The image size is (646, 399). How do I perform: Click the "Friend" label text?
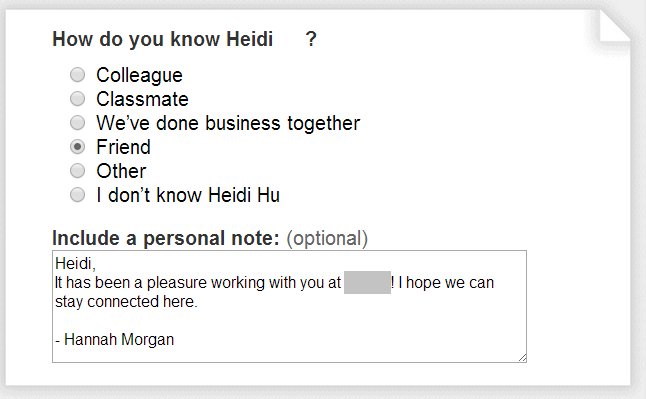click(124, 147)
